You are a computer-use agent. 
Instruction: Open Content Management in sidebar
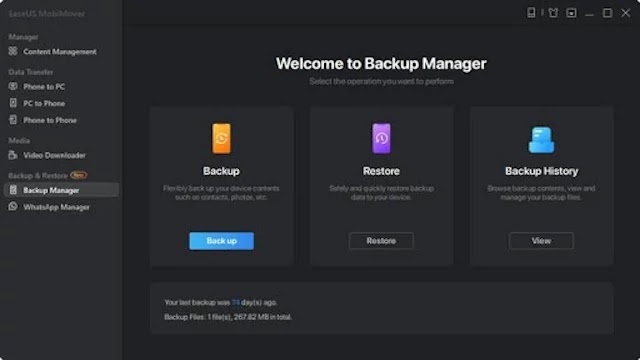(x=60, y=51)
